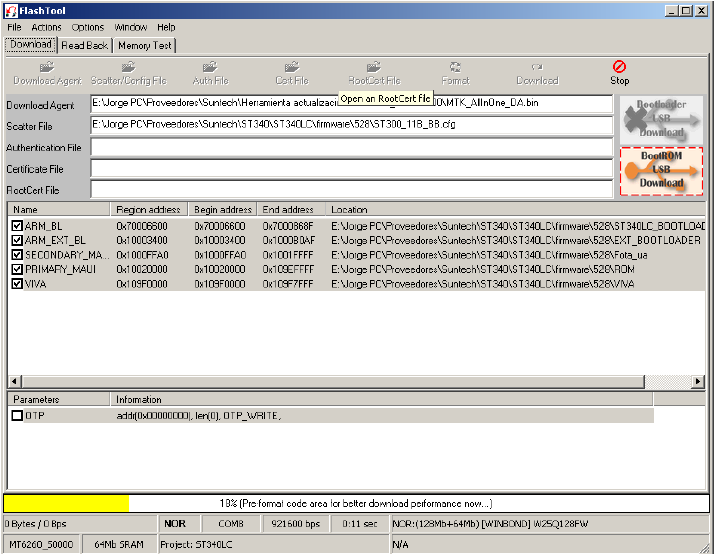Select the Bootloader USB Download button
719x554 pixels.
point(661,119)
